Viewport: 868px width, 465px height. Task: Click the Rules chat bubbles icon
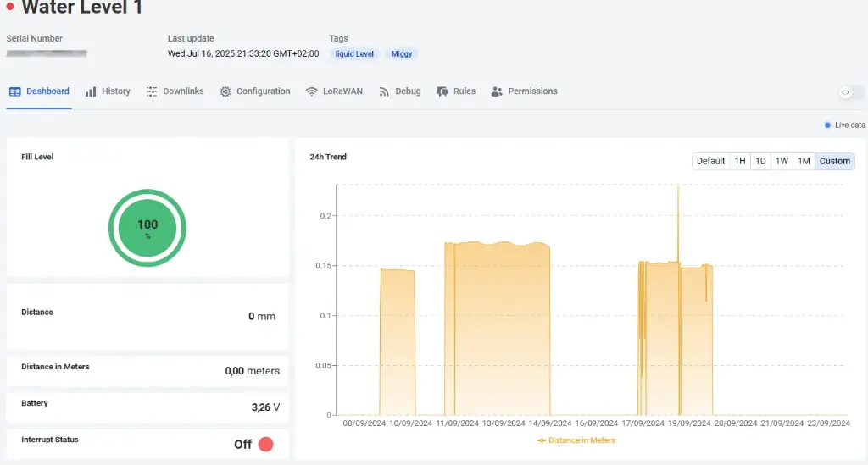[442, 91]
